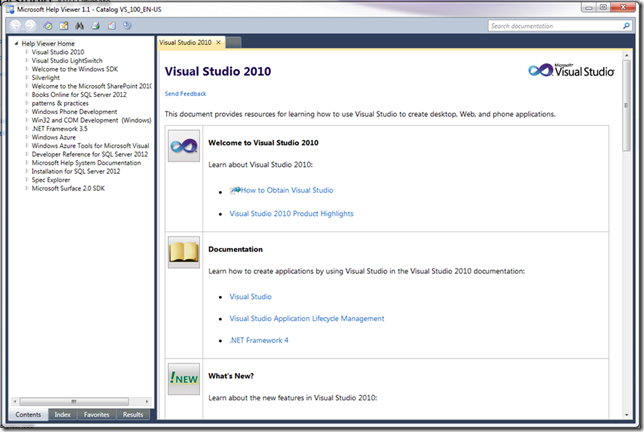Expand Welcome to the Windows SDK node
The height and width of the screenshot is (432, 644).
click(27, 69)
